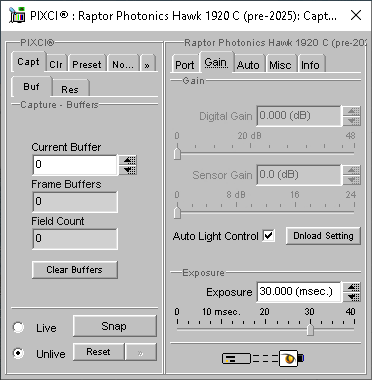Click the Reset button
Image resolution: width=372 pixels, height=380 pixels.
click(x=99, y=352)
